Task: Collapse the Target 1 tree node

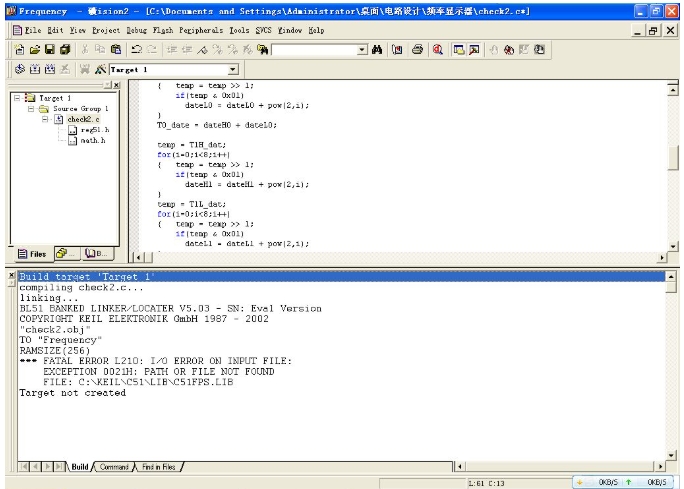Action: (x=18, y=98)
